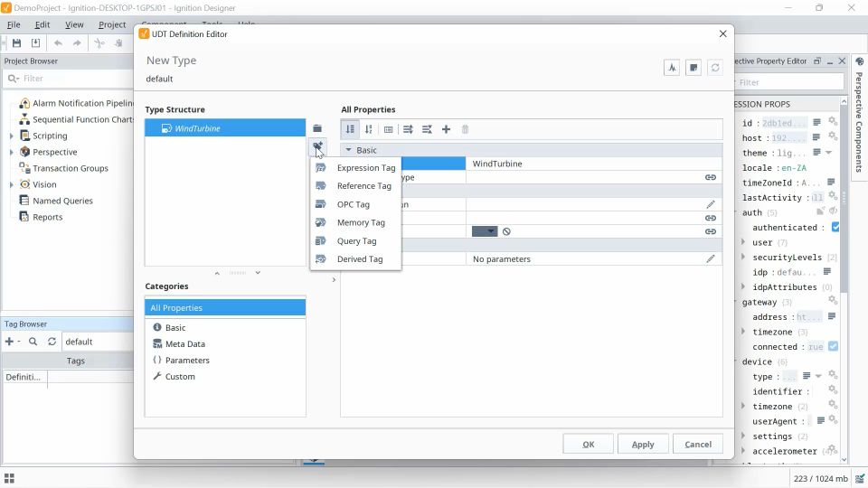Edit parameters via the No parameters pencil icon
Image resolution: width=868 pixels, height=488 pixels.
click(x=711, y=259)
